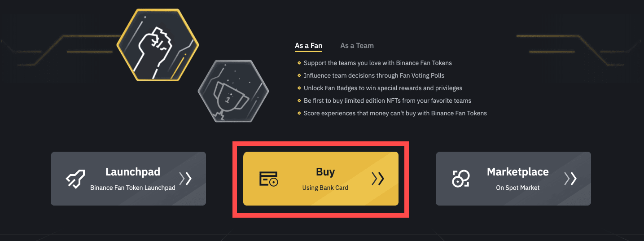Open the Marketplace heading

pos(517,172)
